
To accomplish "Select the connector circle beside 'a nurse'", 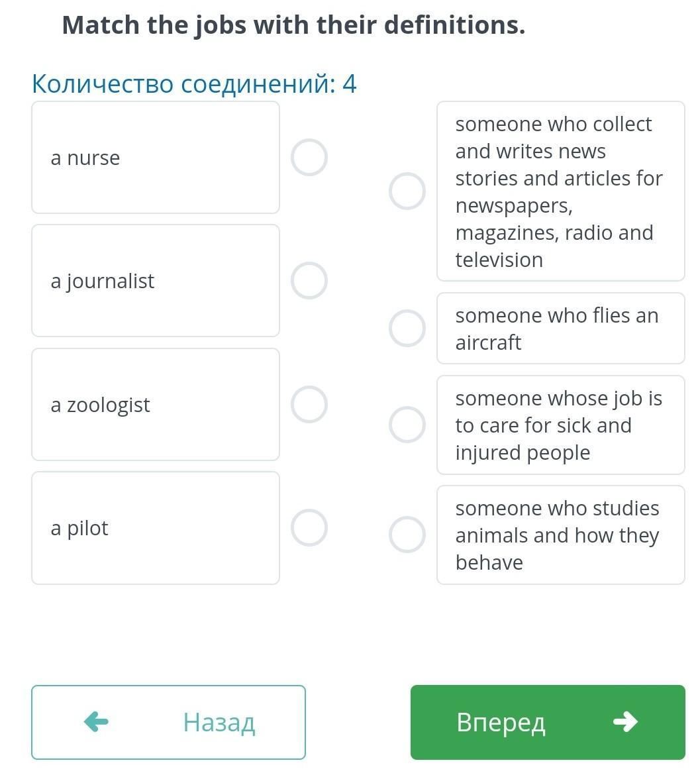I will point(309,157).
